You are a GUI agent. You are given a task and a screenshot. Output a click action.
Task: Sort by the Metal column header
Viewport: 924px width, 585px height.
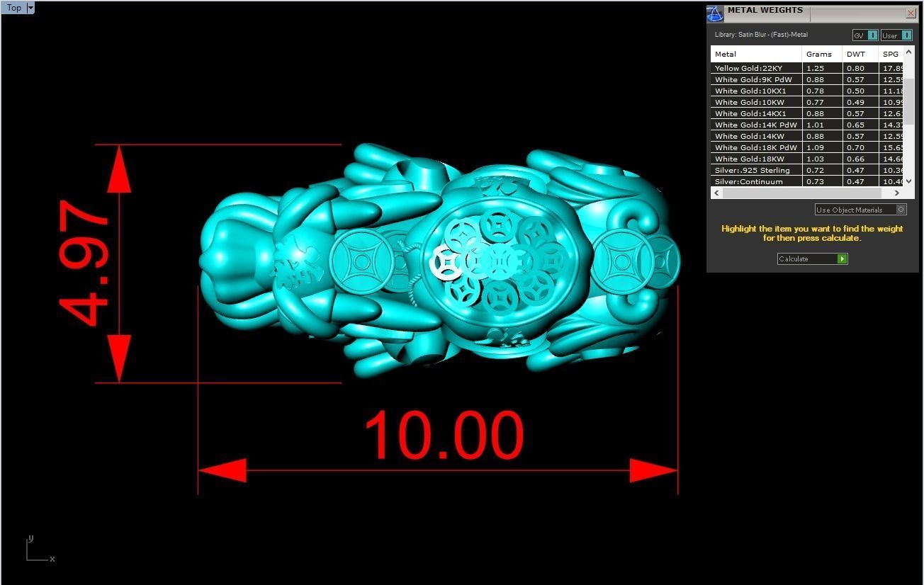(x=756, y=54)
